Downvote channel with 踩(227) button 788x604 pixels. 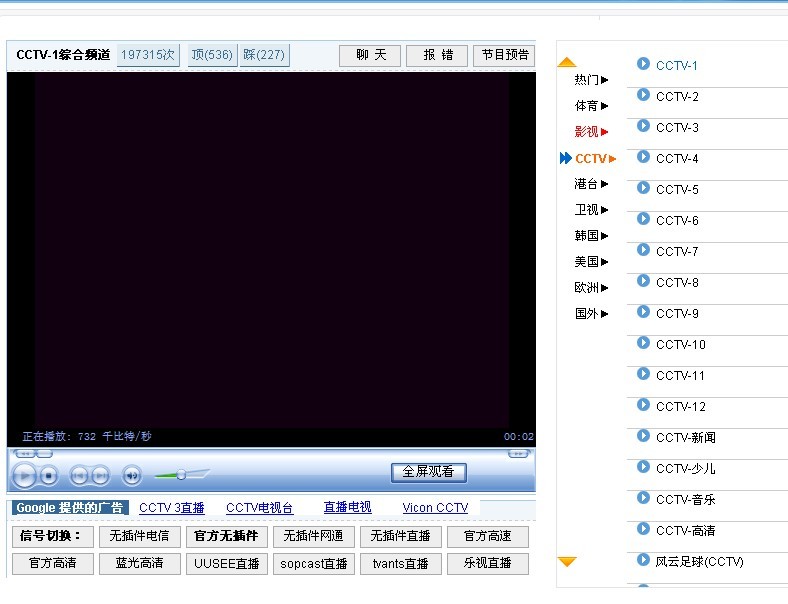[x=264, y=55]
